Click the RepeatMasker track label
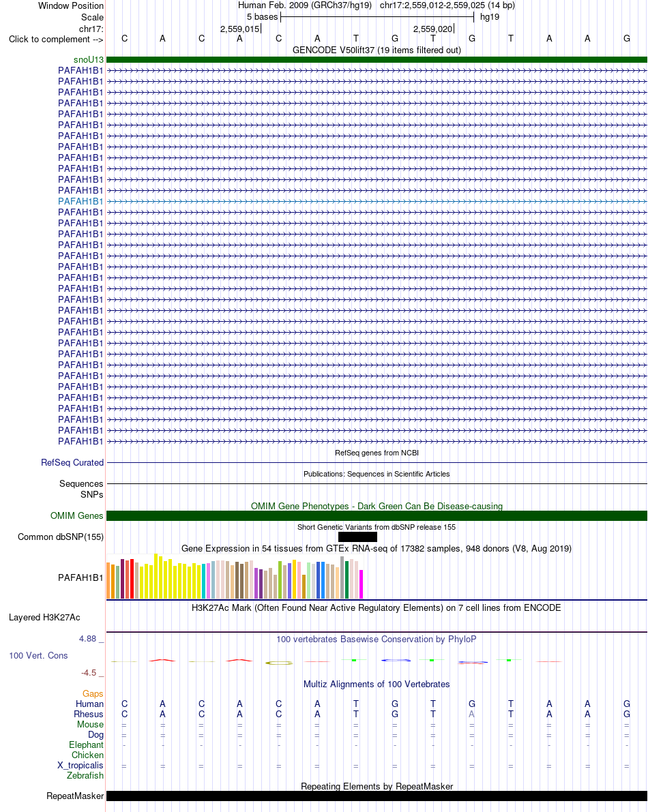The width and height of the screenshot is (648, 812). [74, 796]
